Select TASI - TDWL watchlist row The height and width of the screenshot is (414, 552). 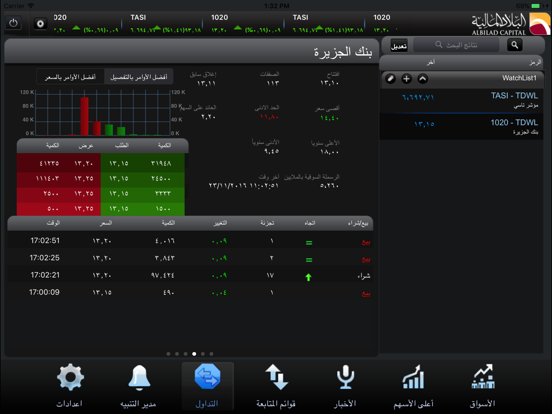[461, 100]
